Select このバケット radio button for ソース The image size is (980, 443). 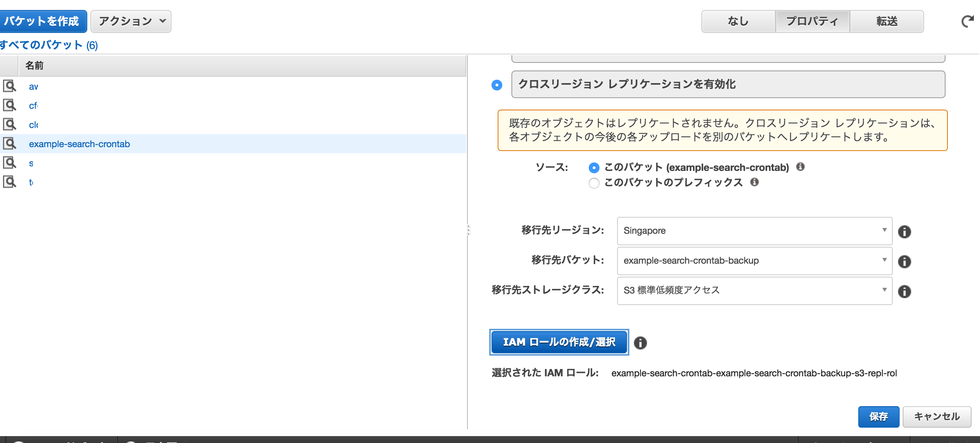(593, 167)
